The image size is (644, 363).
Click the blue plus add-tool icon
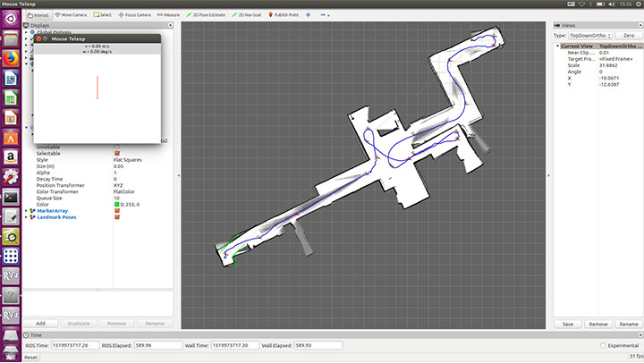(x=309, y=14)
